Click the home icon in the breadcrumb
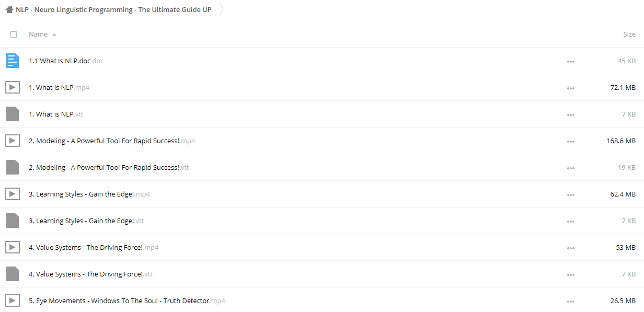Image resolution: width=644 pixels, height=312 pixels. point(9,9)
